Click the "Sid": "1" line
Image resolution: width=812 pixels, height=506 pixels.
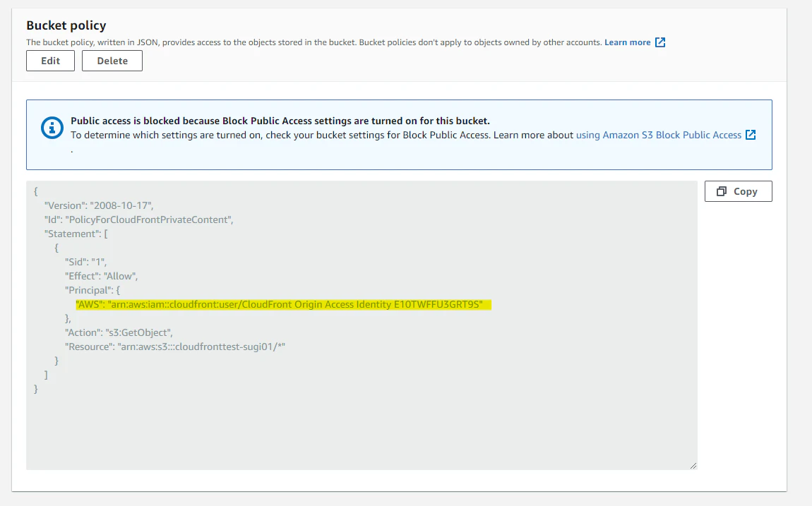click(86, 262)
